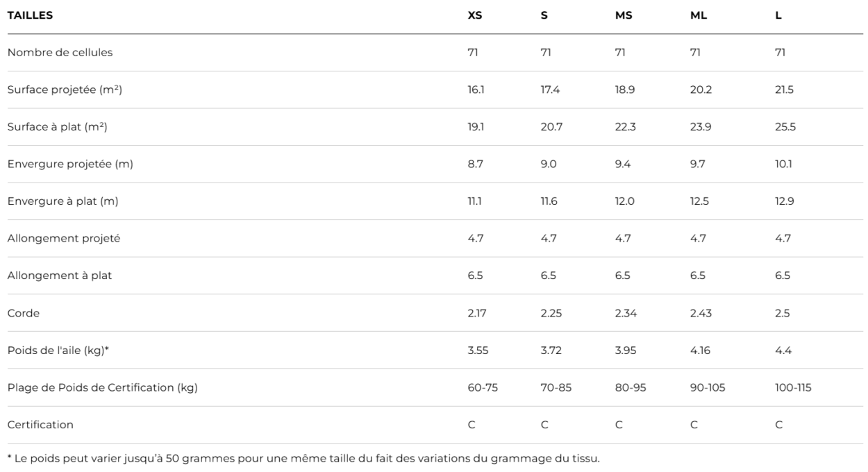Select the Allongement à plat row label
Image resolution: width=868 pixels, height=472 pixels.
[59, 276]
